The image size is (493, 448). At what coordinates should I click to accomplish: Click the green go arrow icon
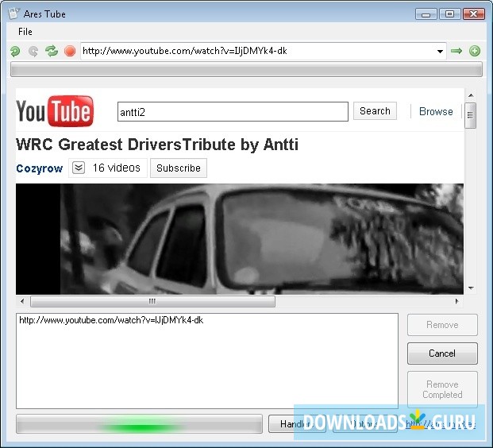(x=456, y=51)
